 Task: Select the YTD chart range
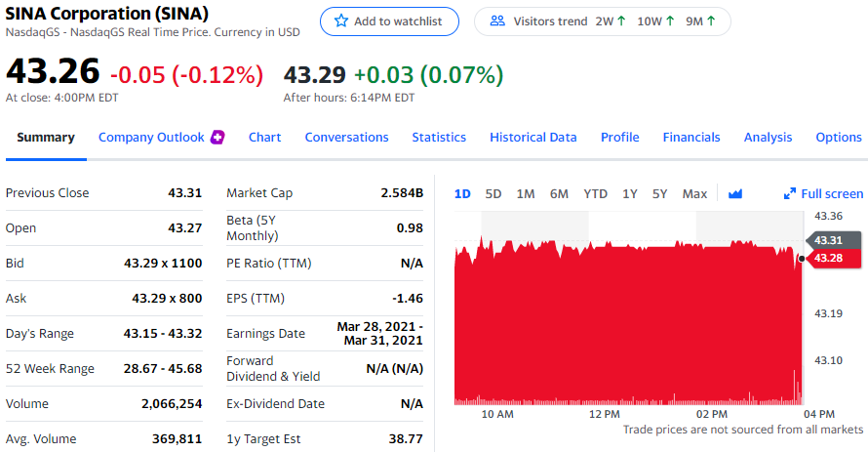[x=595, y=194]
